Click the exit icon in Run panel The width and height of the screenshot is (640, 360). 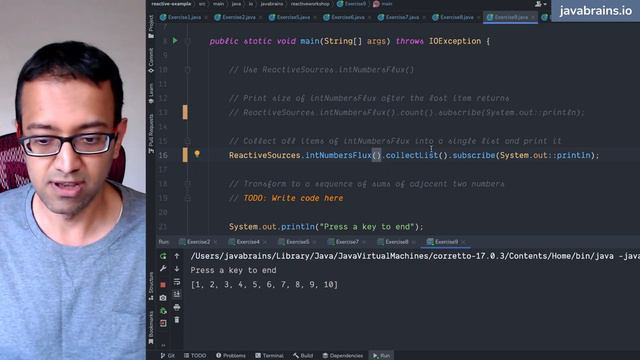pos(163,323)
